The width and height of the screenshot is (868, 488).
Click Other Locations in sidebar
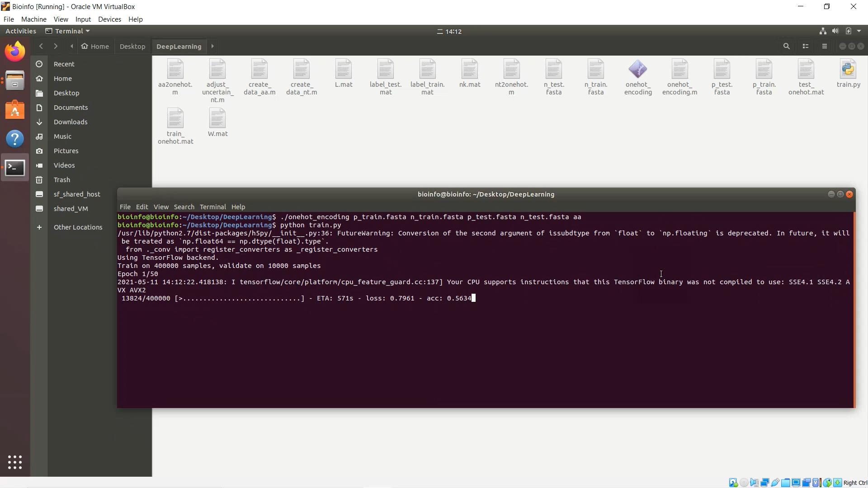[x=78, y=227]
